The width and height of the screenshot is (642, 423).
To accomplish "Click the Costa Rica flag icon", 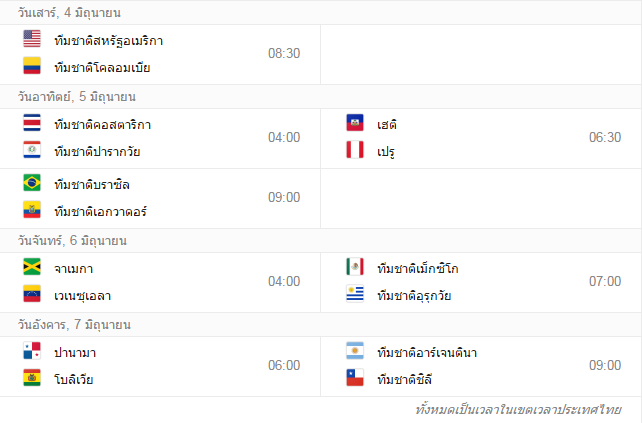I will coord(31,124).
